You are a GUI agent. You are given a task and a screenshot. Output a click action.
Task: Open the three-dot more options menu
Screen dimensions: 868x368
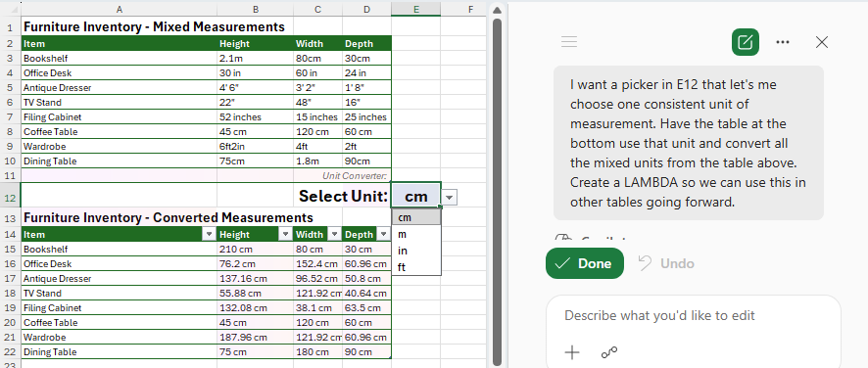click(783, 42)
